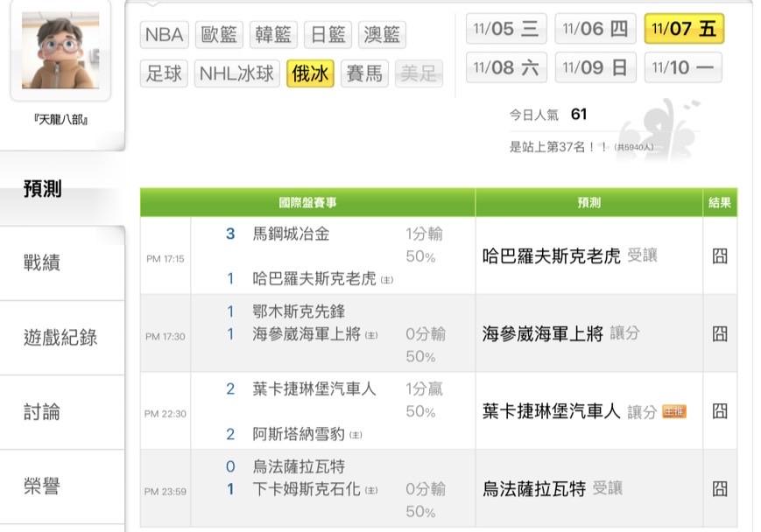Open the 足球 category
The height and width of the screenshot is (532, 761).
point(164,73)
